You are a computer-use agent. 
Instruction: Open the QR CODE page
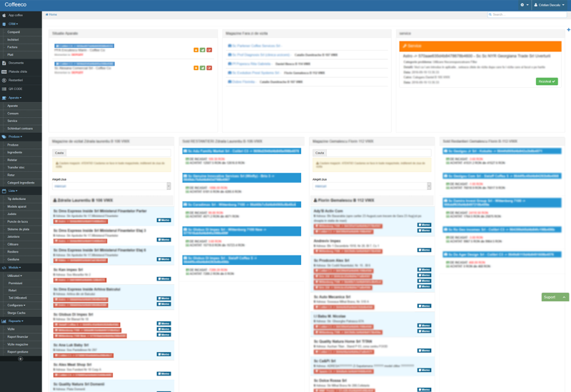(x=14, y=89)
